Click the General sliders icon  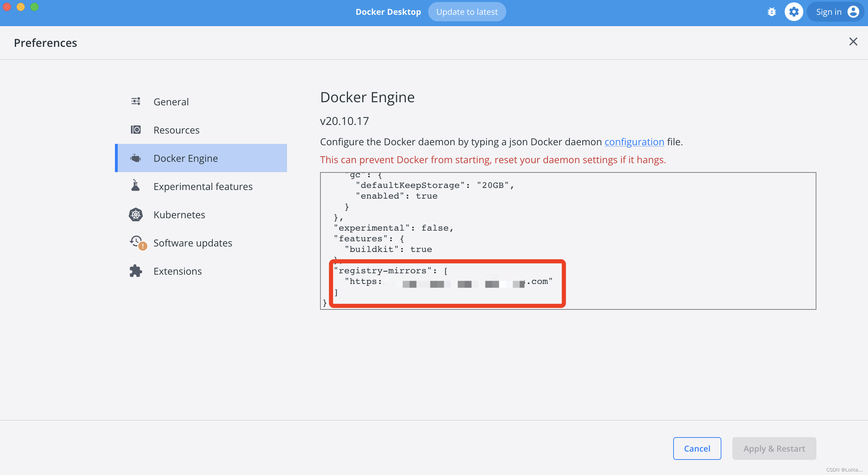[x=136, y=102]
